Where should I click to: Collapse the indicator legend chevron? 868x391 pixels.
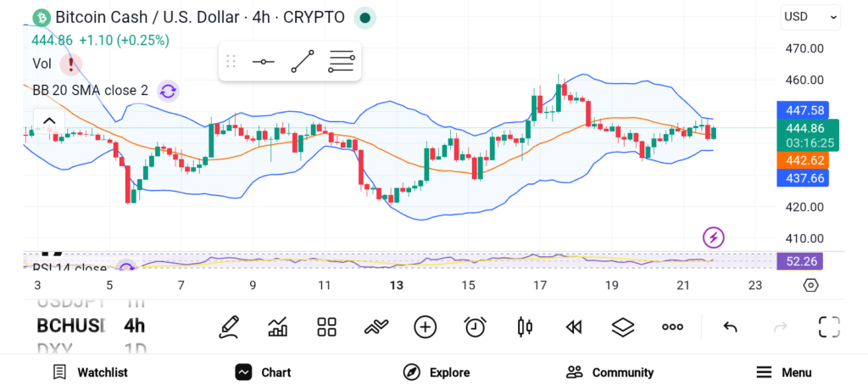tap(48, 121)
